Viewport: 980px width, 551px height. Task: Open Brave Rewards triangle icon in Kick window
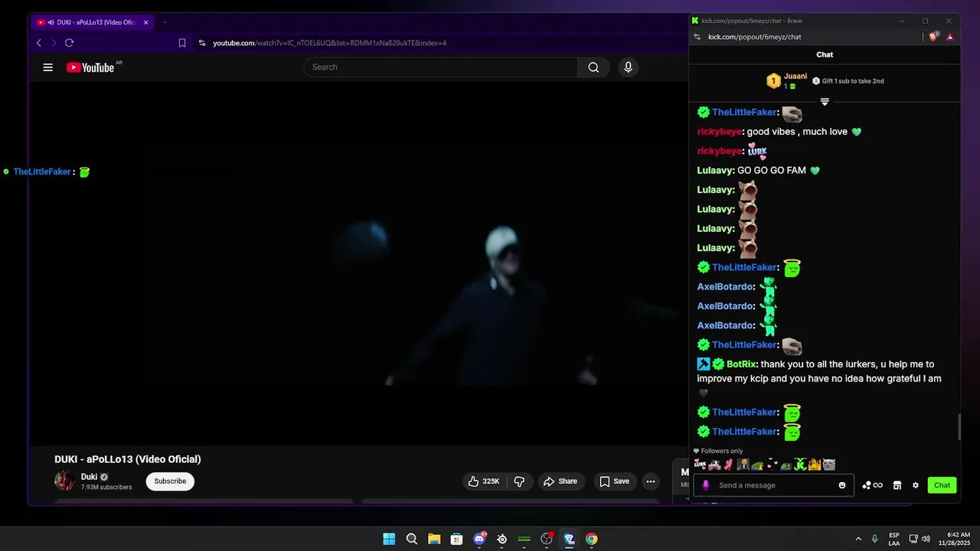pos(949,37)
